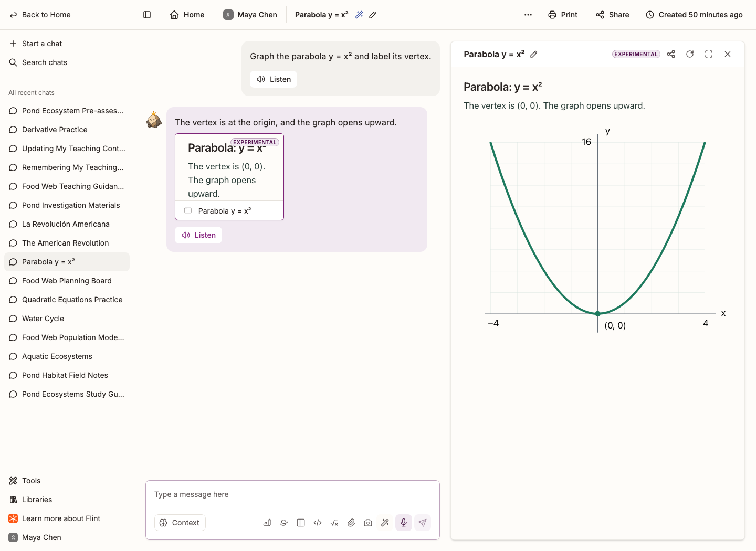Go to Home in the breadcrumb

[187, 15]
